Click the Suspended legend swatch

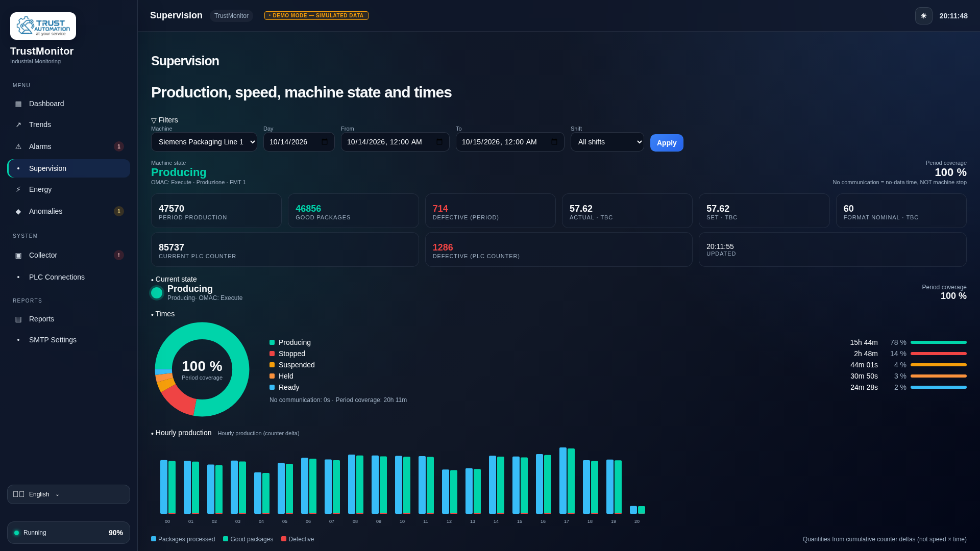coord(272,365)
